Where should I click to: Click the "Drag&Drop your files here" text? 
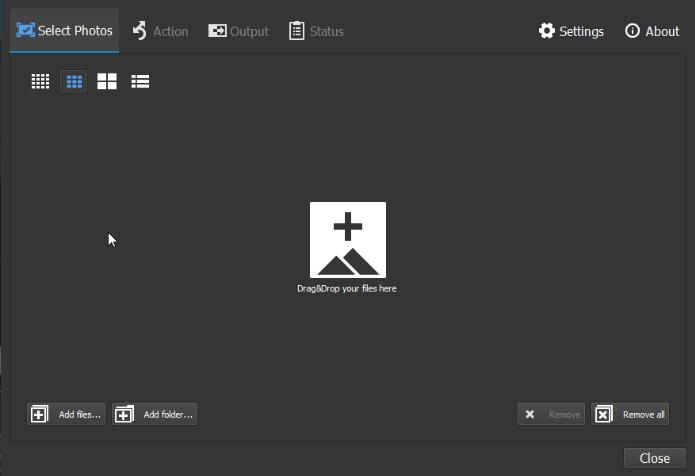pos(347,289)
